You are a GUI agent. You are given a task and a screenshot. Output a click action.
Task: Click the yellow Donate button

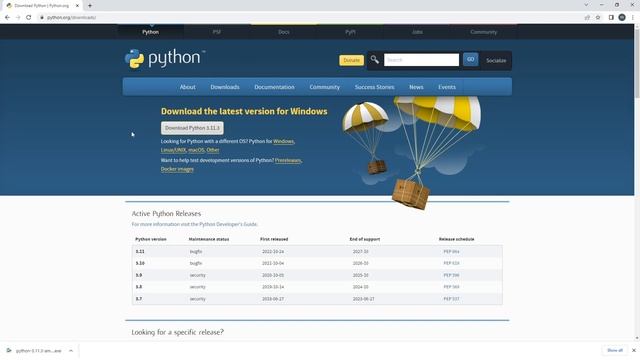(351, 60)
